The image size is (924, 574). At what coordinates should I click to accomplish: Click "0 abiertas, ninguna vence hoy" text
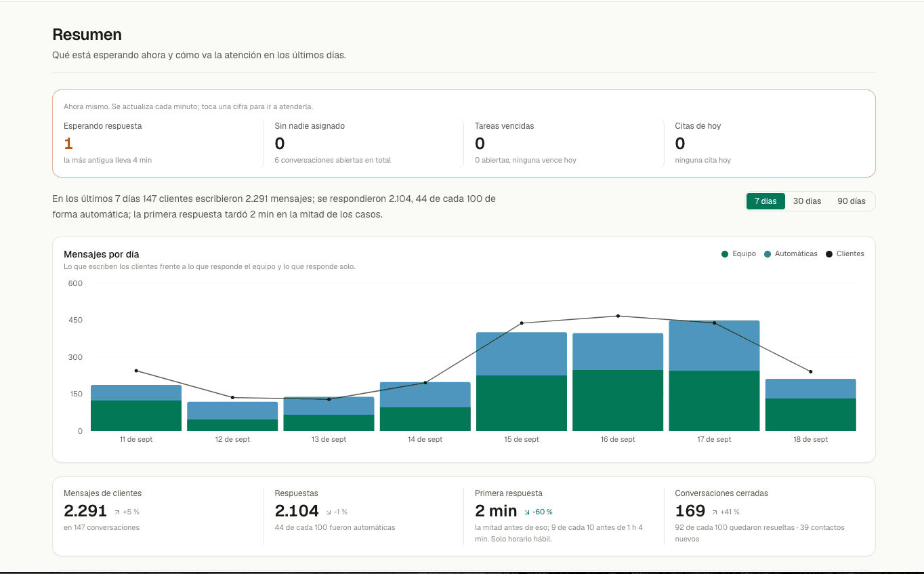[x=526, y=160]
